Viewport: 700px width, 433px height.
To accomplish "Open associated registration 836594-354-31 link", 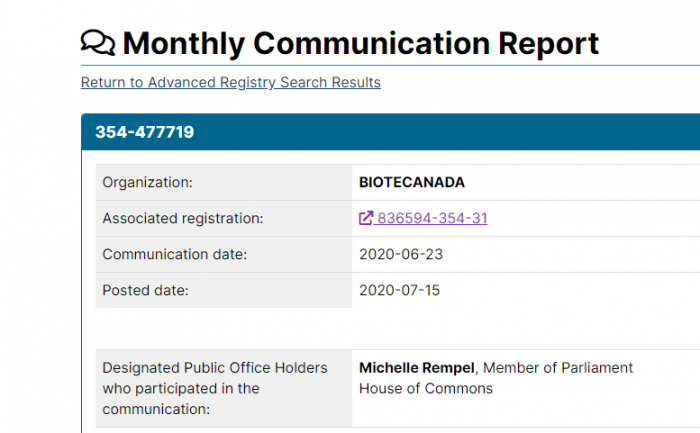I will (423, 218).
